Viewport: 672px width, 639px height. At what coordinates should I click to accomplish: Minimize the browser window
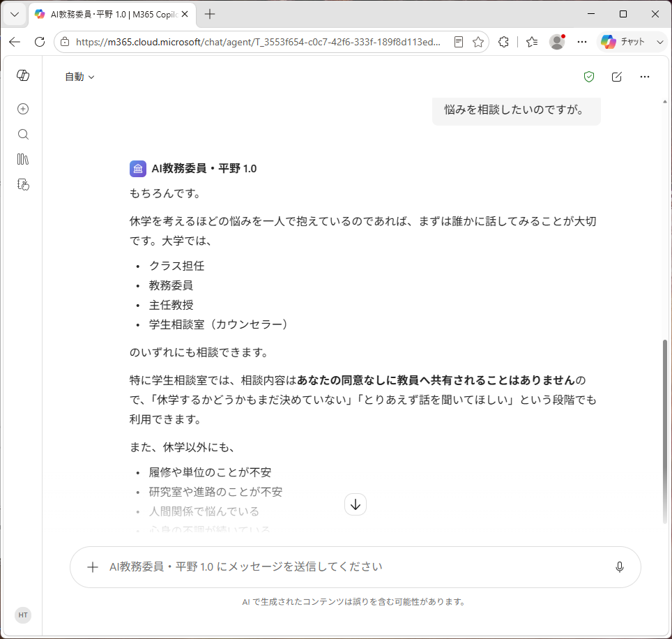pyautogui.click(x=591, y=14)
